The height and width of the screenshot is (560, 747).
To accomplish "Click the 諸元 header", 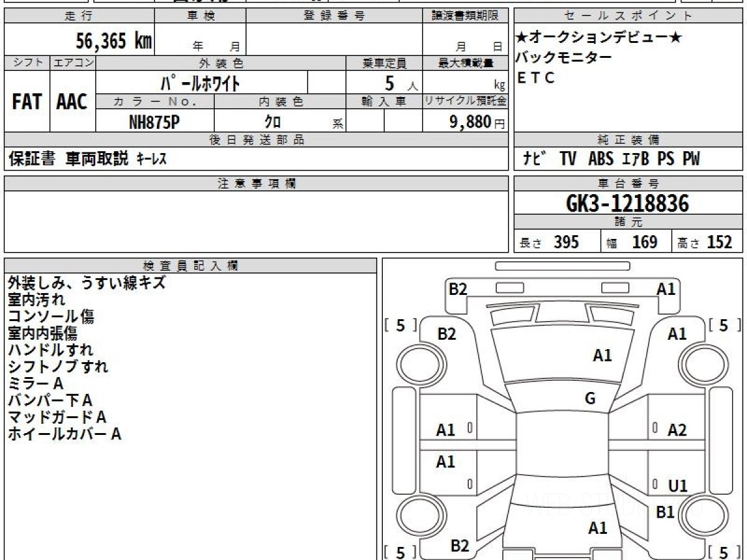I will coord(629,222).
